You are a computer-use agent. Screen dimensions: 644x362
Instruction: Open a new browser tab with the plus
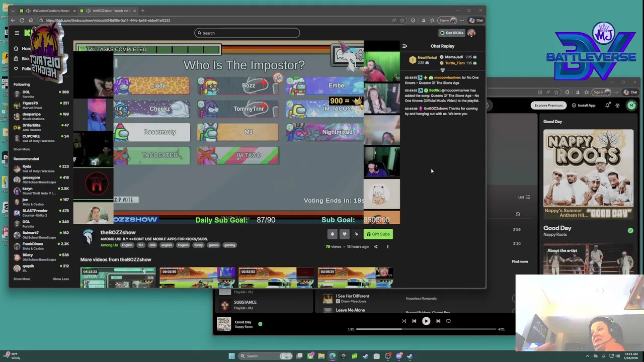(143, 11)
